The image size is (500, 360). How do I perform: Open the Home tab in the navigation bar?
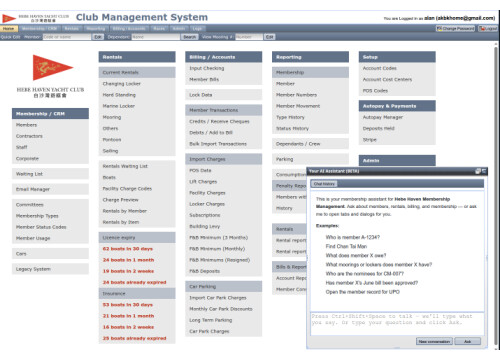pyautogui.click(x=9, y=29)
